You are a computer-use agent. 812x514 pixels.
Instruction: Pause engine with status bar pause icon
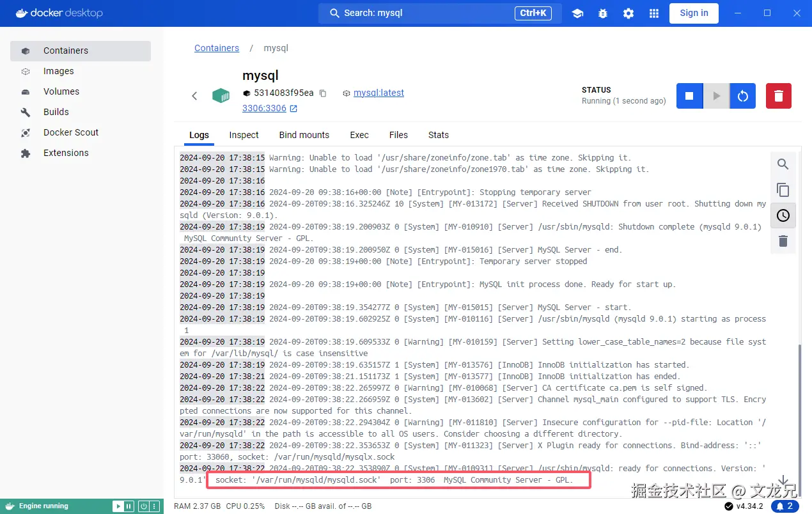(129, 506)
